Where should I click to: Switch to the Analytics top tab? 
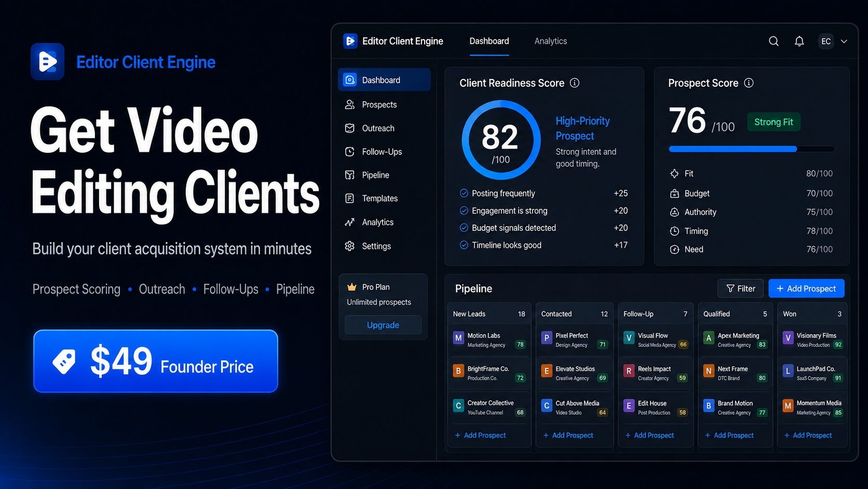click(x=551, y=41)
